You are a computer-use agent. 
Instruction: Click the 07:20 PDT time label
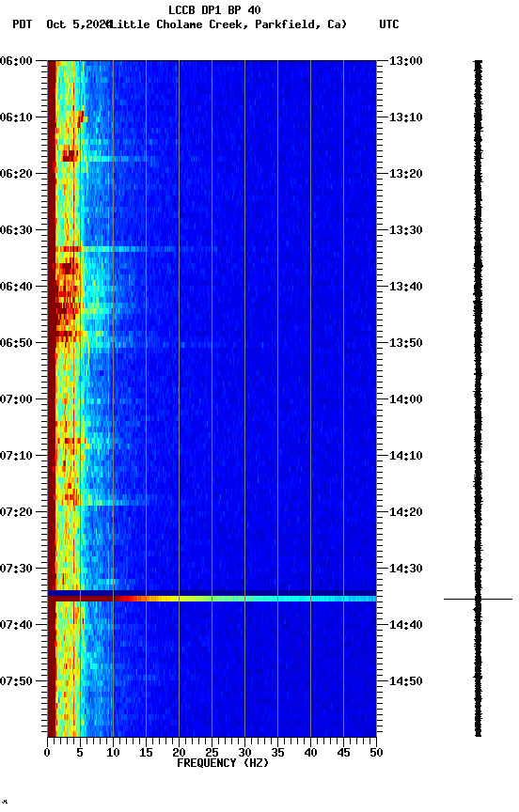tap(16, 512)
